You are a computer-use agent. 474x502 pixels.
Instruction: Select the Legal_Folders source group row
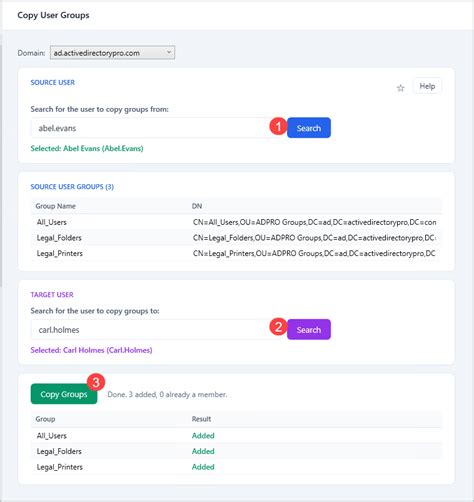tap(236, 238)
